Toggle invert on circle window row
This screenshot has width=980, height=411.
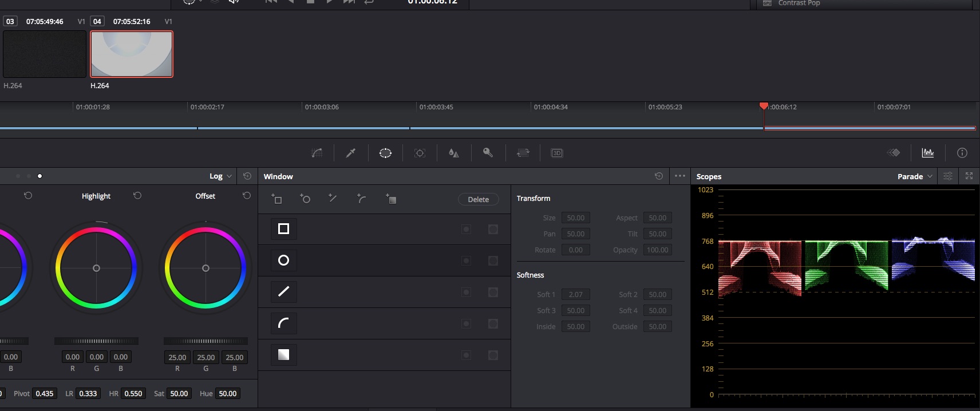pyautogui.click(x=467, y=260)
